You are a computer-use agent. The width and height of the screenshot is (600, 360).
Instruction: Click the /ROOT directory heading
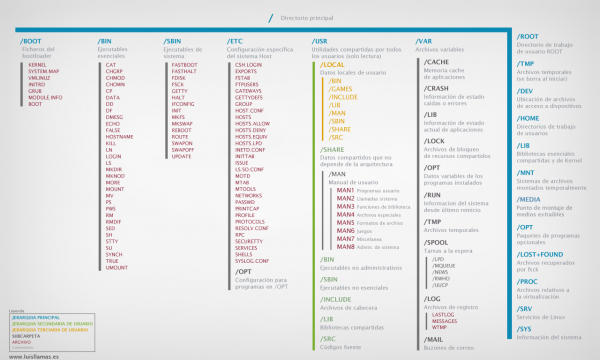pyautogui.click(x=528, y=37)
